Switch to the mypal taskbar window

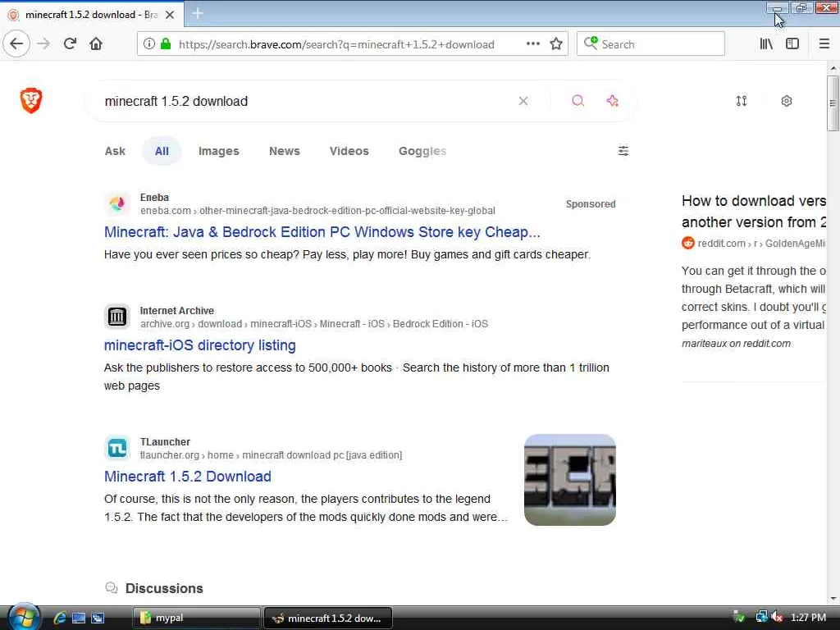pyautogui.click(x=196, y=618)
